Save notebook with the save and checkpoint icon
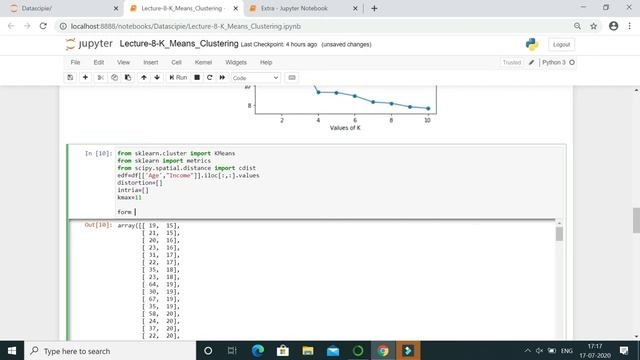The image size is (640, 360). pos(70,78)
